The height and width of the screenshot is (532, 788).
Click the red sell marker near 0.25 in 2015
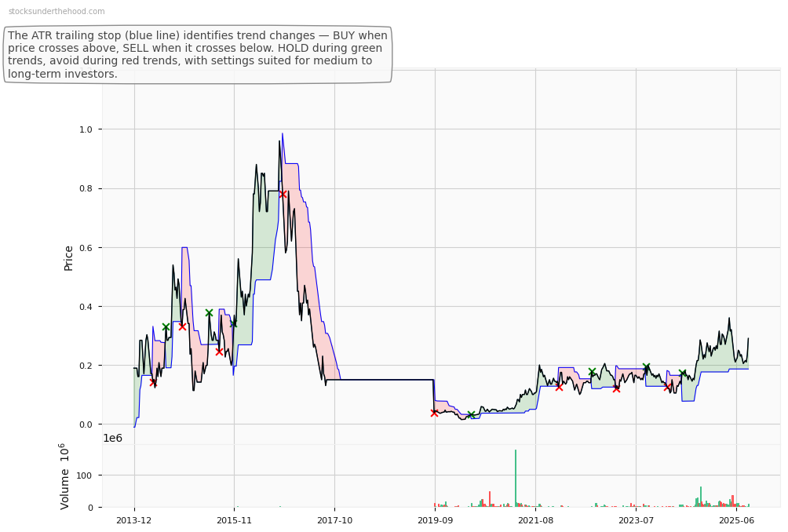(219, 352)
